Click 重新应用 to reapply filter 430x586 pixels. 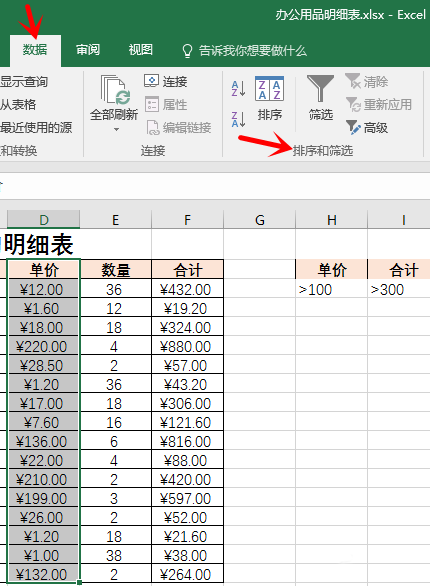click(x=378, y=104)
